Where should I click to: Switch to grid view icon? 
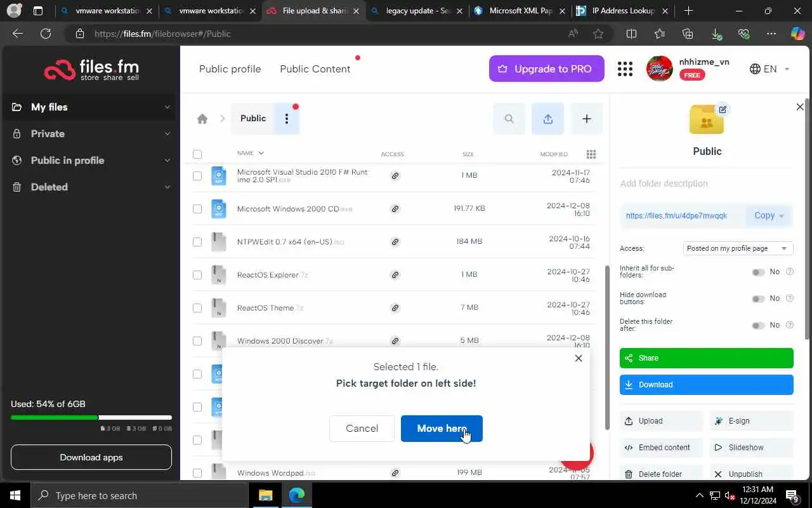click(x=591, y=154)
